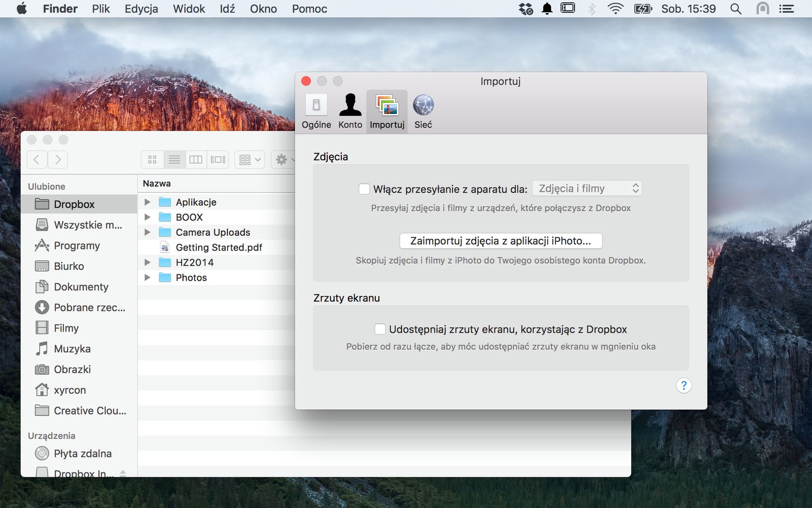
Task: Click the Wi-Fi status icon
Action: pyautogui.click(x=615, y=9)
